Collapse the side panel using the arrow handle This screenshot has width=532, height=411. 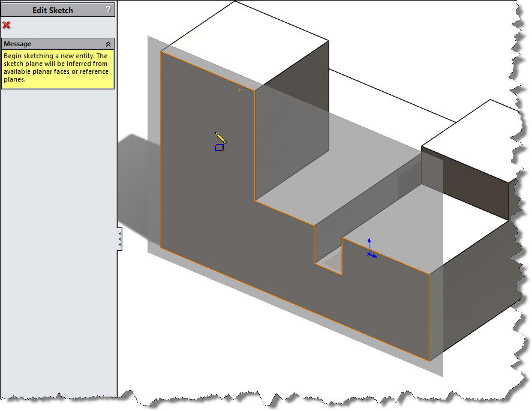click(119, 239)
